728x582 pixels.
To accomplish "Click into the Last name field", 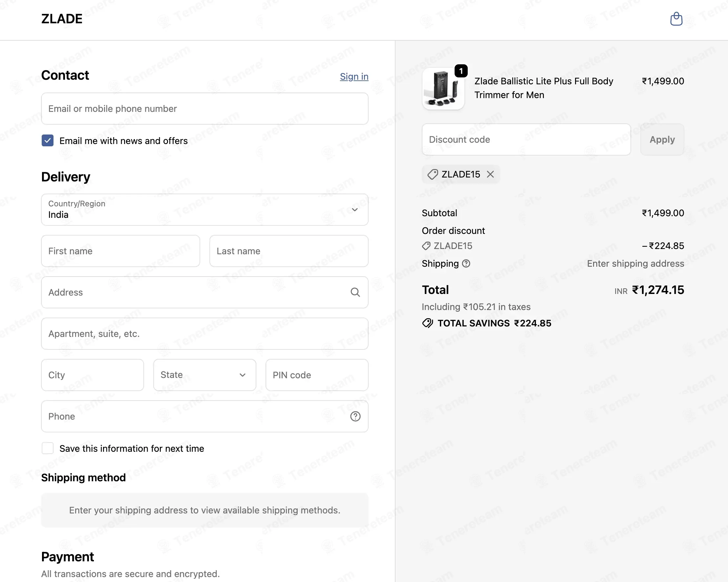I will [289, 251].
